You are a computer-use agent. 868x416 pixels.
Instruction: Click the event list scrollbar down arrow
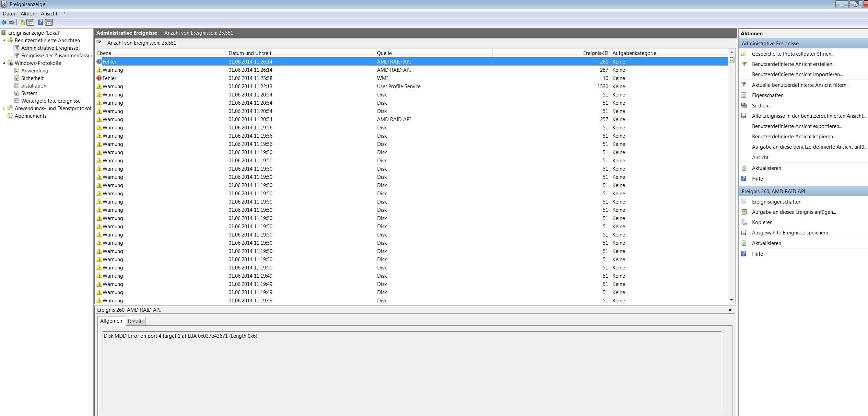732,300
